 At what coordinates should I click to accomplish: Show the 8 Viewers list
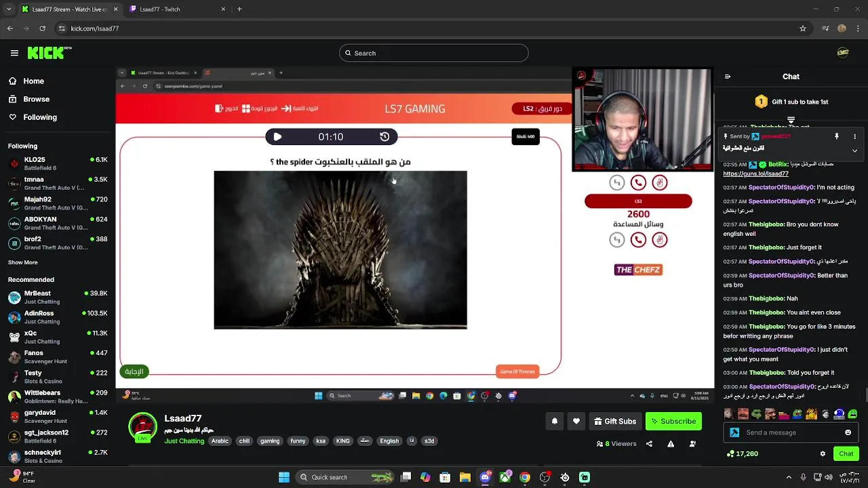(616, 444)
